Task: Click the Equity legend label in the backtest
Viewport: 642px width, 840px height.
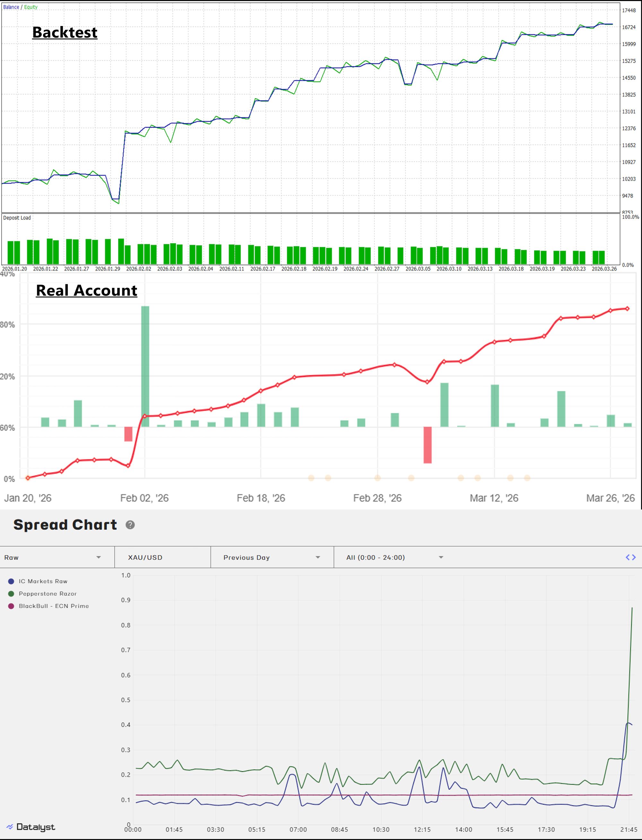Action: pos(31,7)
